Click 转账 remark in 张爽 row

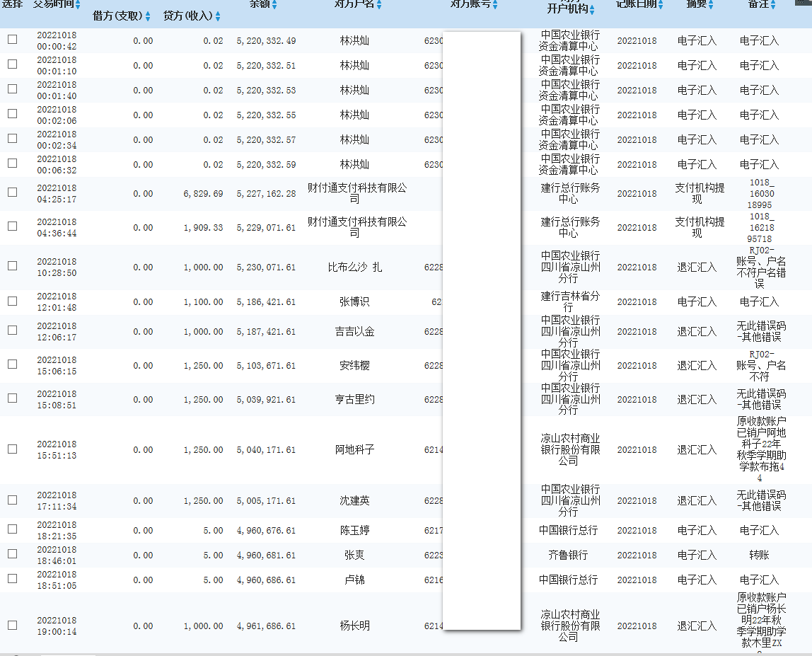click(x=759, y=555)
